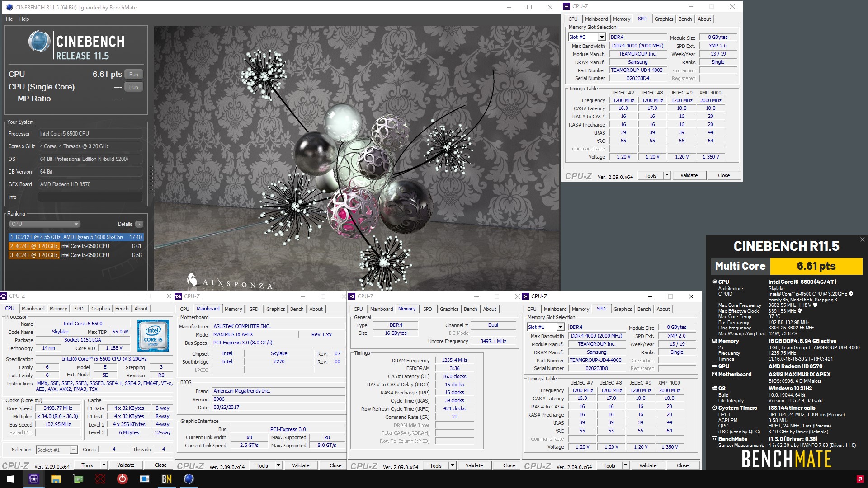Click the TEAMGROUP-UD4-4000 part number in Slot #3
The height and width of the screenshot is (488, 868).
[637, 70]
